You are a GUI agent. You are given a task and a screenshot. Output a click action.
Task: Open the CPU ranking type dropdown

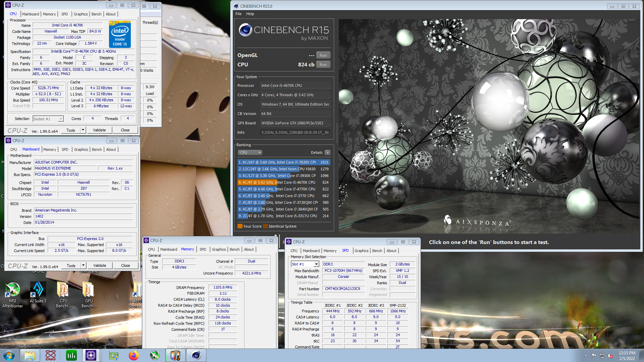(250, 153)
